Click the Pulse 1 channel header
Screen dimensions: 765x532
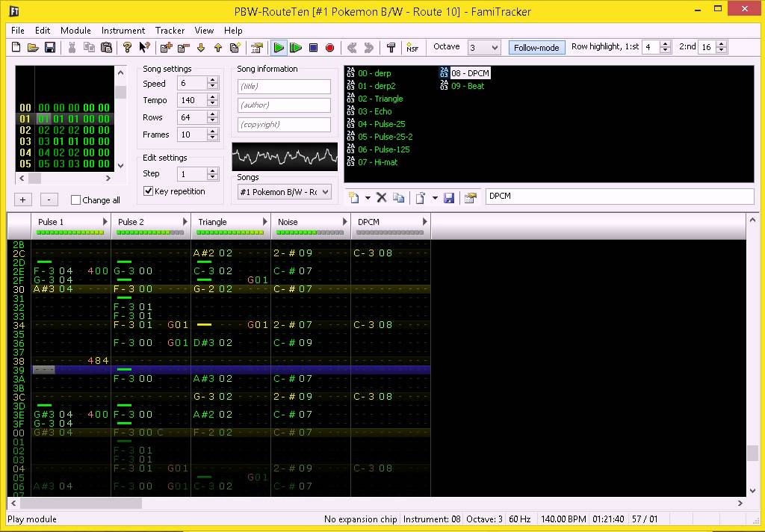71,226
